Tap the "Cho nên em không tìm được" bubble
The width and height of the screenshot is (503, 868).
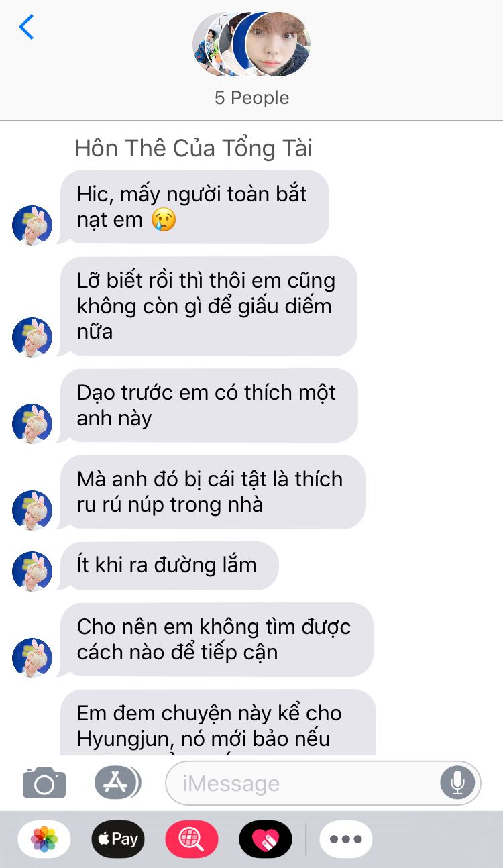point(216,639)
